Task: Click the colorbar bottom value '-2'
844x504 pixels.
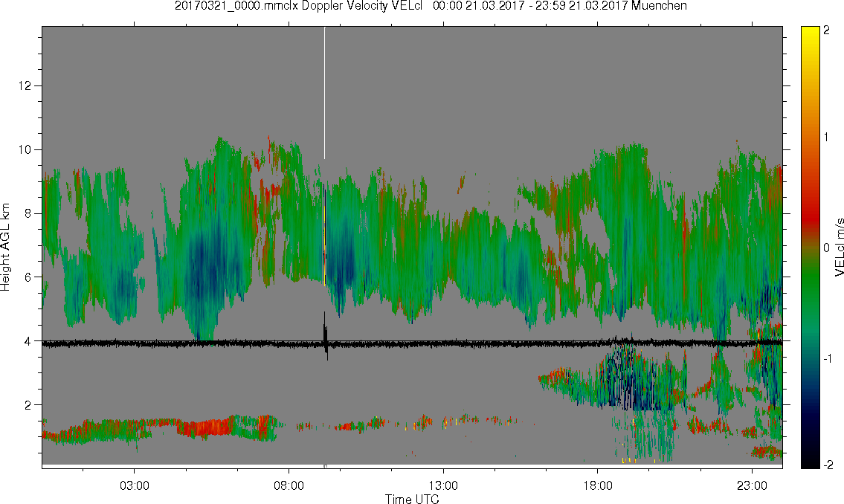Action: [x=828, y=465]
